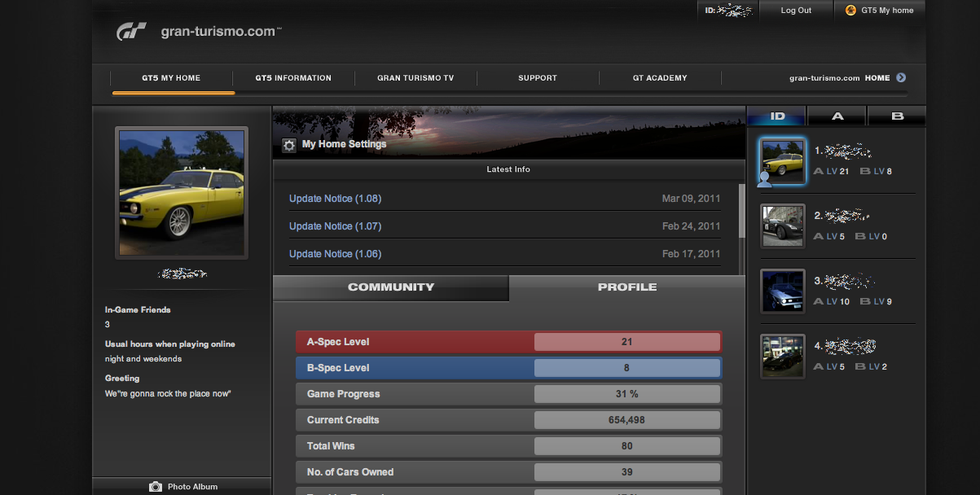Click friend 3's A LV 10 text
The width and height of the screenshot is (980, 495).
[832, 302]
